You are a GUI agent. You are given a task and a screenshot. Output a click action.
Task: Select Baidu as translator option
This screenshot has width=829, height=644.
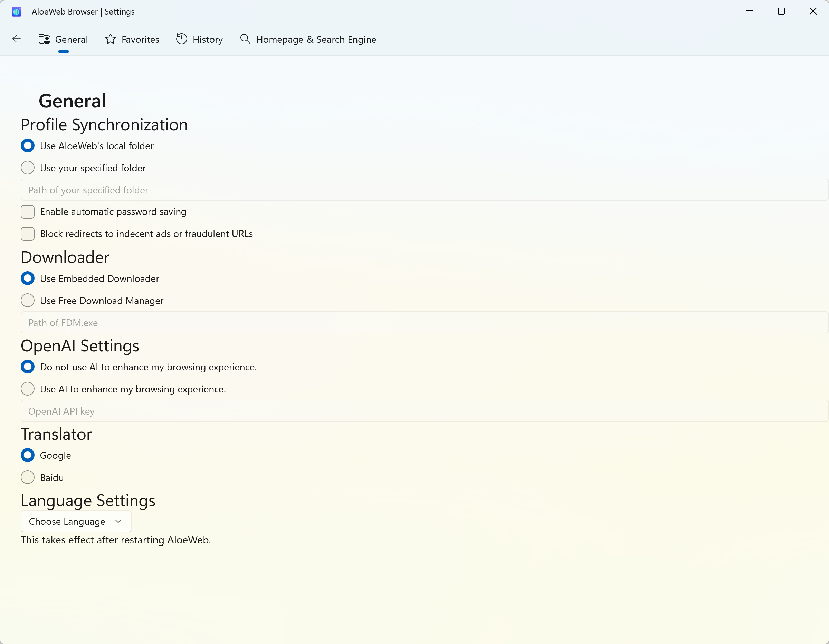tap(28, 478)
